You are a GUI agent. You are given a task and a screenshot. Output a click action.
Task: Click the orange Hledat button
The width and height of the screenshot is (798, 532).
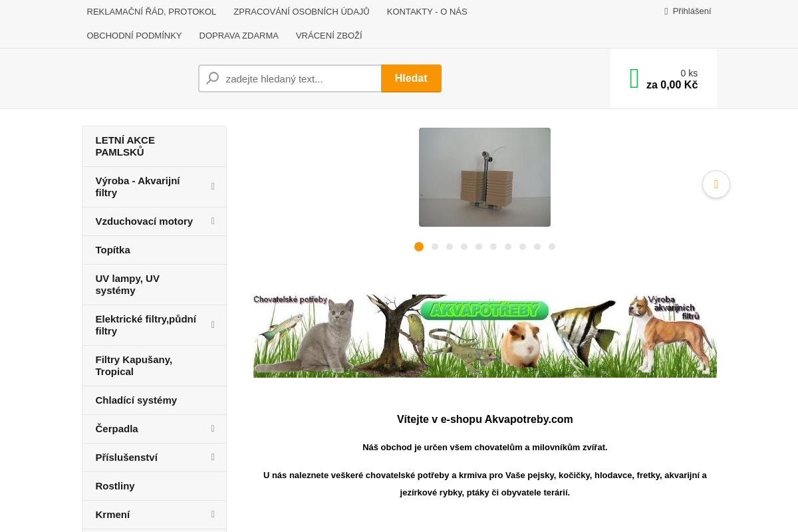(x=411, y=78)
